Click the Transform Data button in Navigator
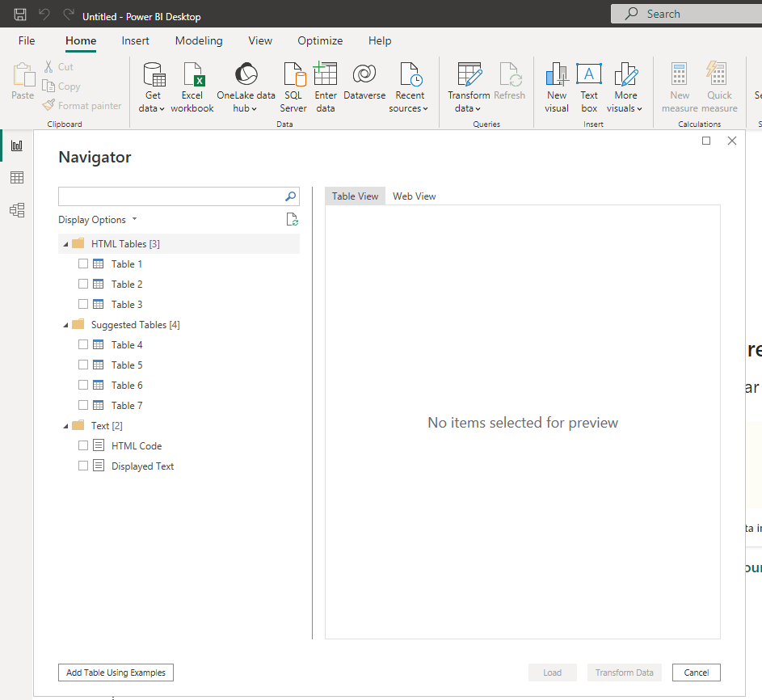Image resolution: width=762 pixels, height=700 pixels. pyautogui.click(x=624, y=673)
